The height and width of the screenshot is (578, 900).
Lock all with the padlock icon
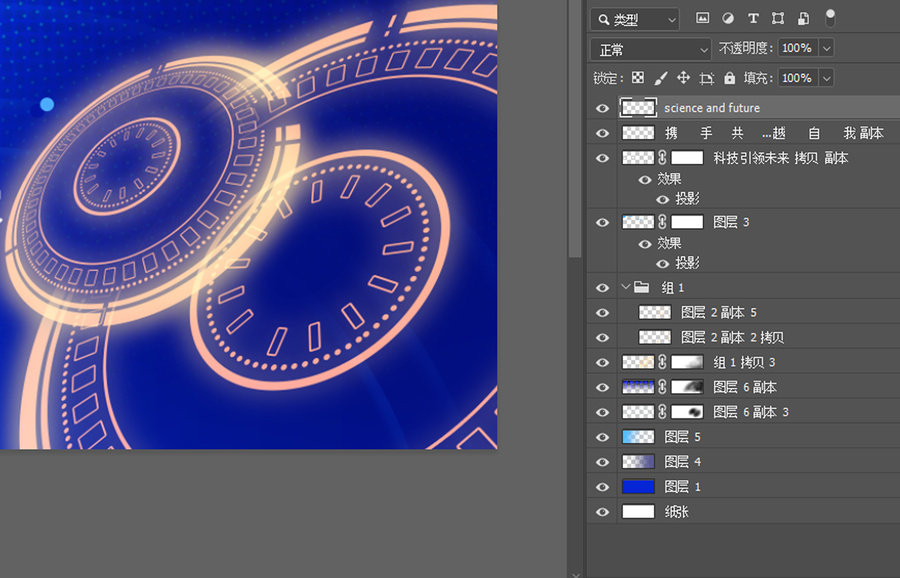pos(730,78)
